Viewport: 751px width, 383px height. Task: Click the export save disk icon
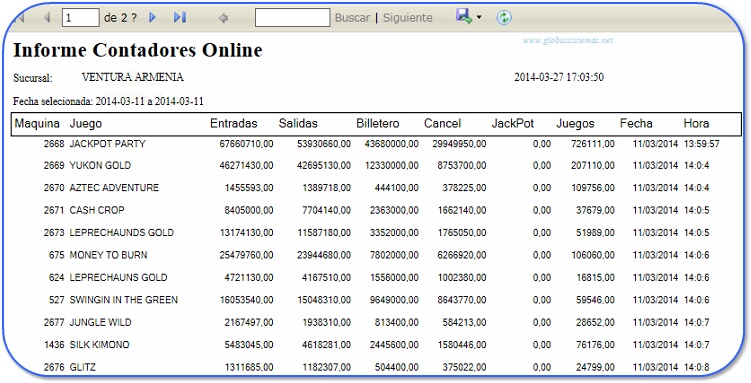(464, 16)
